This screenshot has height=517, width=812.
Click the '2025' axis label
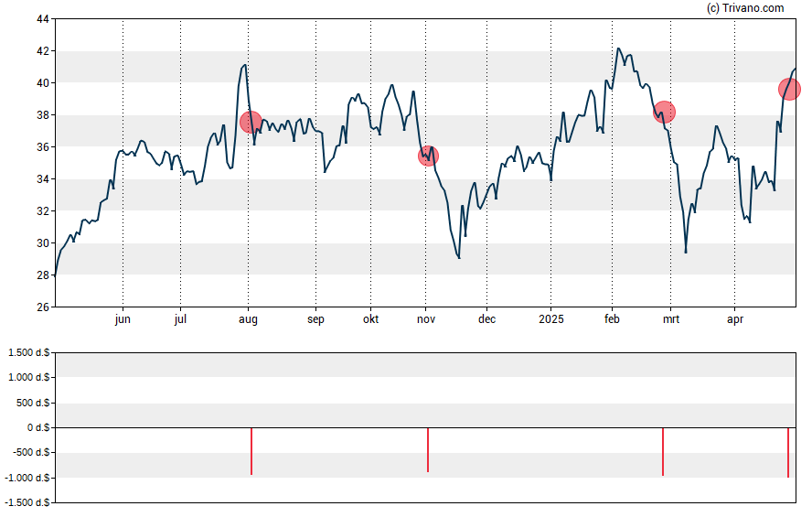[x=551, y=319]
